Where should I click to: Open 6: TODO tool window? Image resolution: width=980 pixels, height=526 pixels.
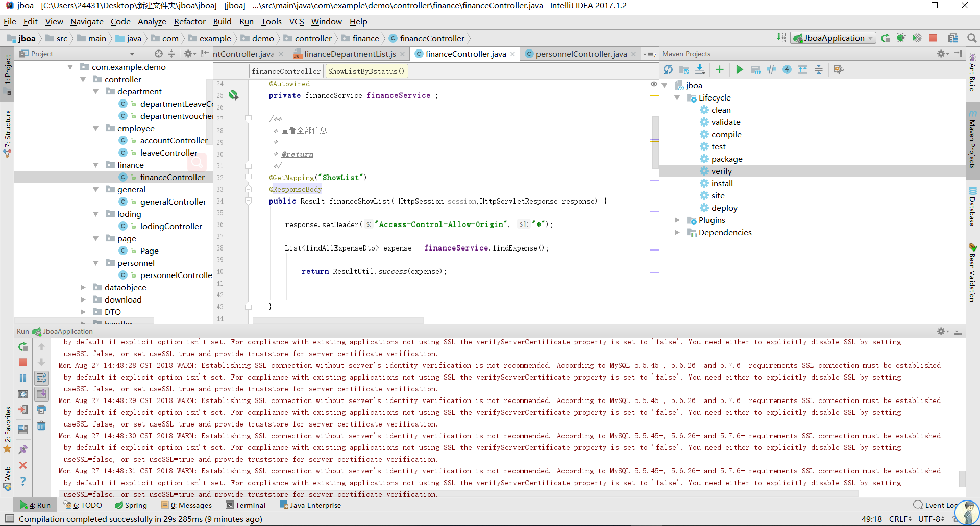pyautogui.click(x=83, y=505)
